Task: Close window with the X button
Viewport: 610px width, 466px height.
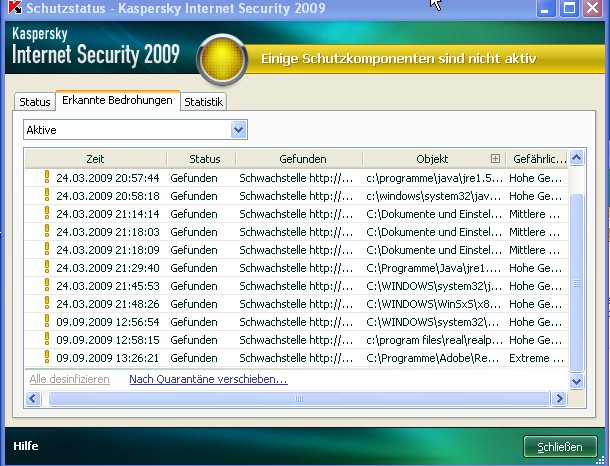Action: coord(592,8)
